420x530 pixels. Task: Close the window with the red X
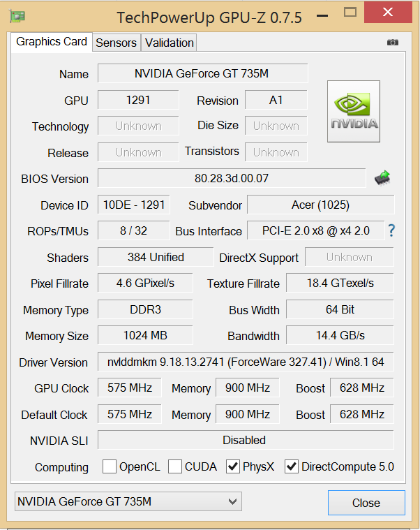(x=388, y=12)
